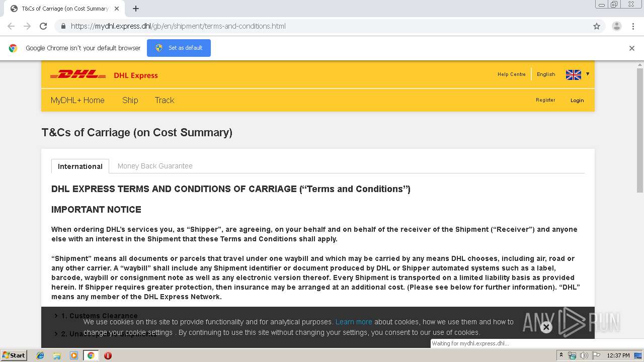Open the Windows Start menu
The width and height of the screenshot is (644, 362).
[14, 355]
